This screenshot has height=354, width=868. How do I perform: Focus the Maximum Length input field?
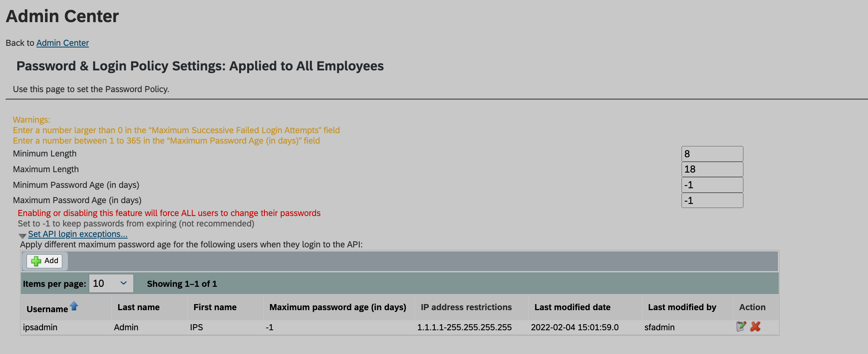[x=712, y=169]
